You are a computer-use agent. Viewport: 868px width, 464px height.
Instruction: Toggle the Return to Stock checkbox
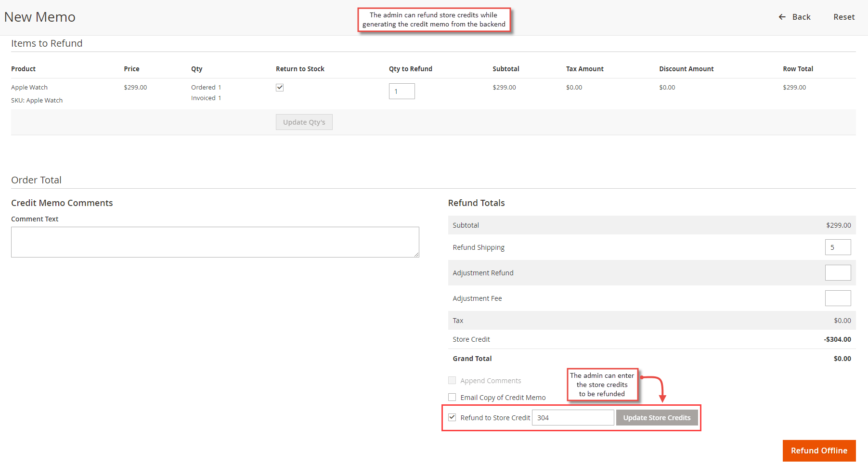(280, 88)
